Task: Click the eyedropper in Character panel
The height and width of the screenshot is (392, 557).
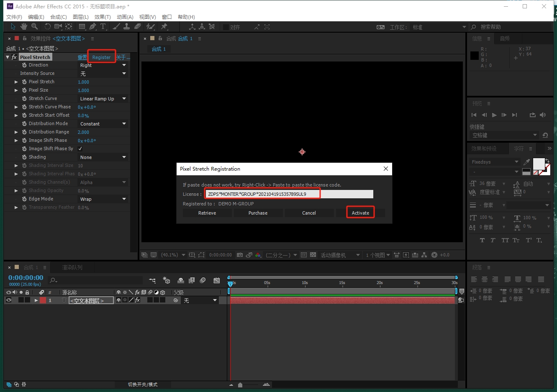Action: (x=526, y=162)
